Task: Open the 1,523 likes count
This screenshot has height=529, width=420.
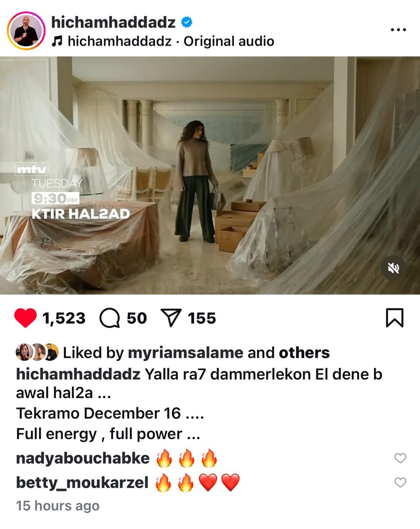Action: coord(64,318)
